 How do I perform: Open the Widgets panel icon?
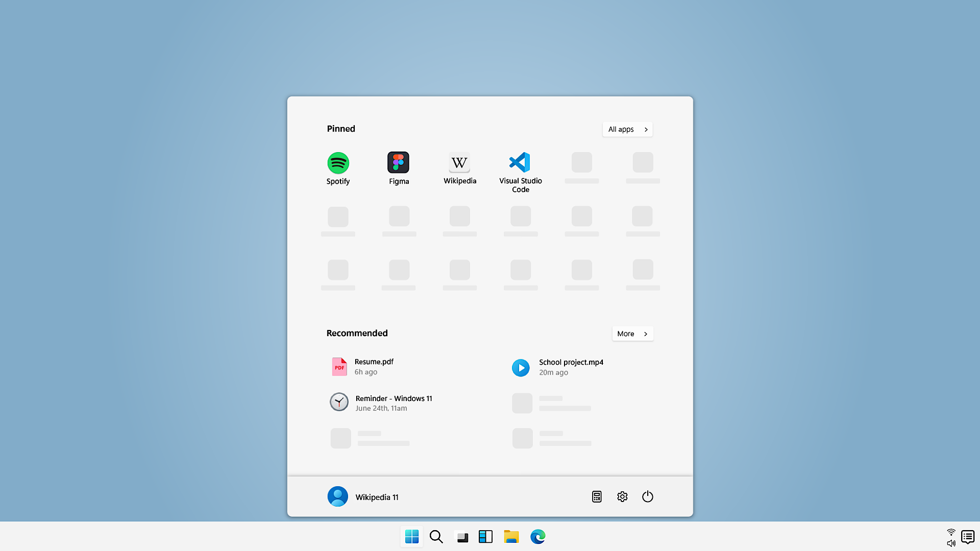click(x=485, y=537)
